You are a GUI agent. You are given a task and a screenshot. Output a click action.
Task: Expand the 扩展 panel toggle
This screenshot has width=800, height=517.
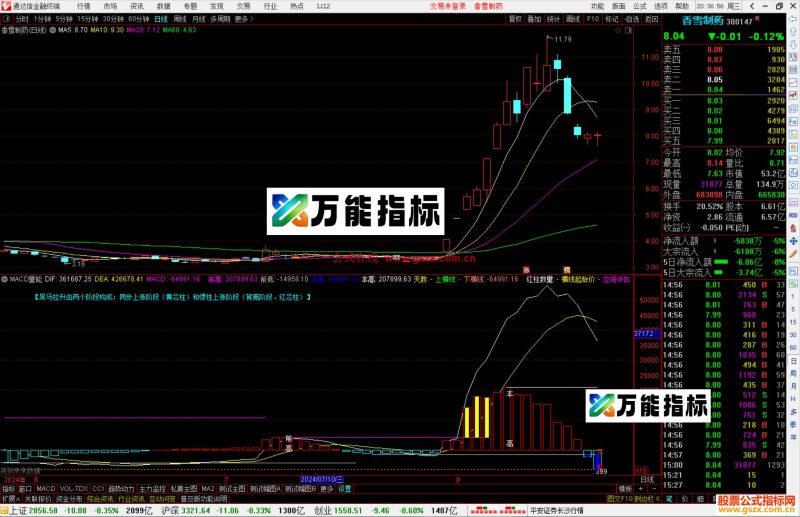pos(11,499)
